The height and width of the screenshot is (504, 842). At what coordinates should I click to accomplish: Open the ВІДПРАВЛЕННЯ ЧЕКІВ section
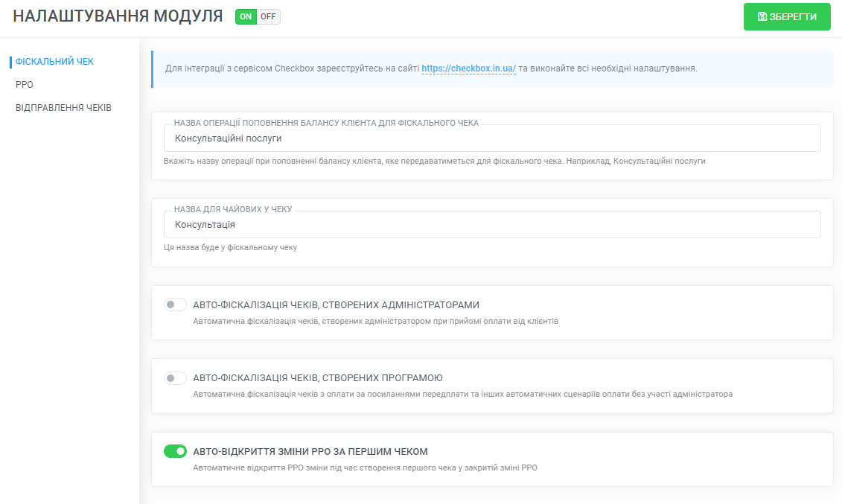pyautogui.click(x=63, y=108)
